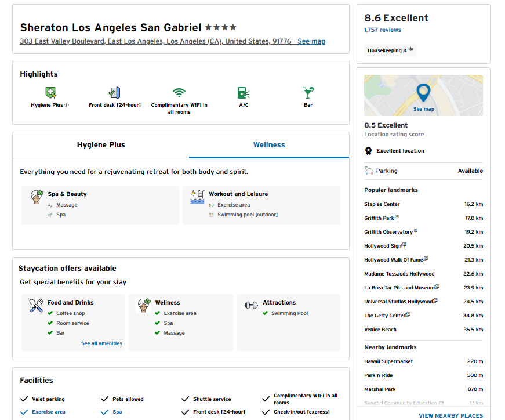
Task: Click the Food and Drinks utensils icon
Action: [36, 306]
